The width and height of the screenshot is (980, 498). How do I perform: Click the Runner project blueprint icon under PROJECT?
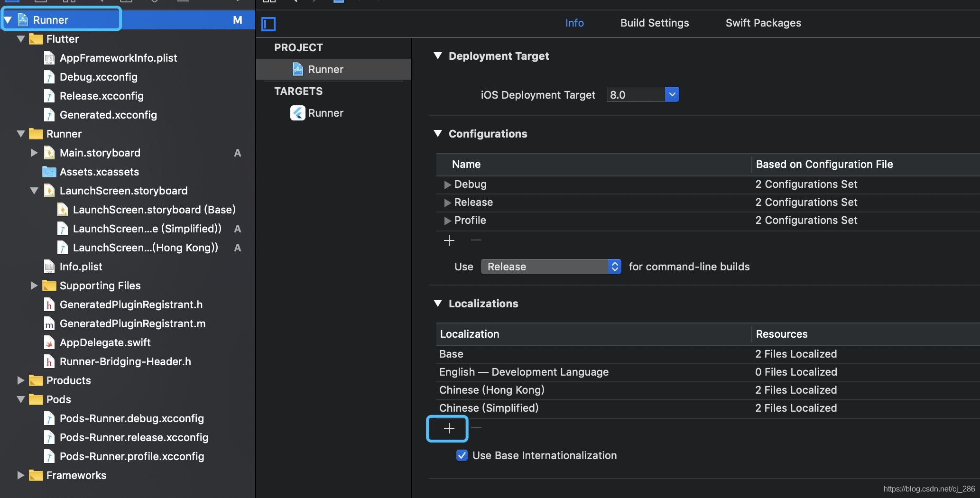click(297, 69)
